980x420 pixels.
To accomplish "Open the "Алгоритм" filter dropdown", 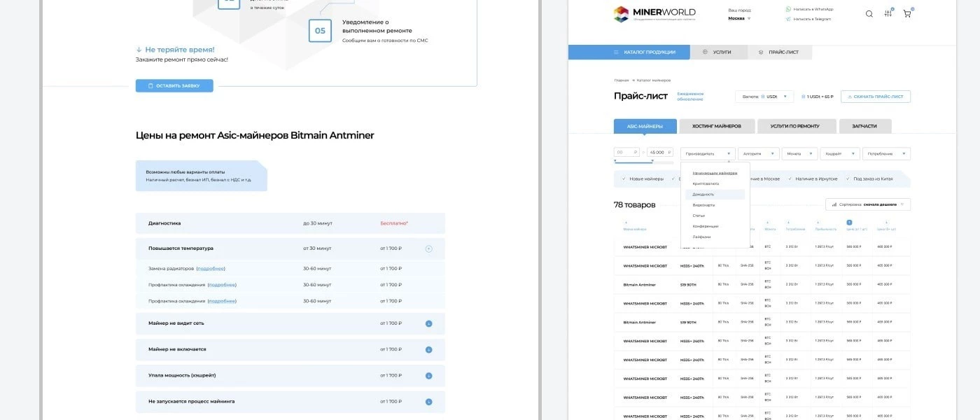I will pyautogui.click(x=758, y=153).
